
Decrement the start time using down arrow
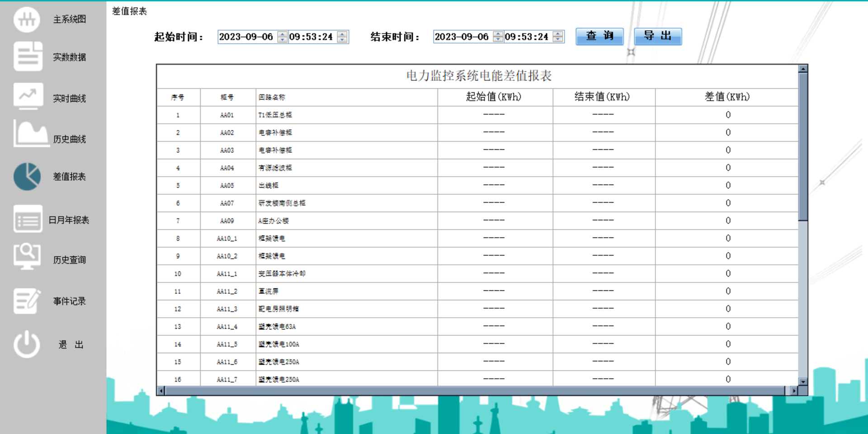(343, 39)
